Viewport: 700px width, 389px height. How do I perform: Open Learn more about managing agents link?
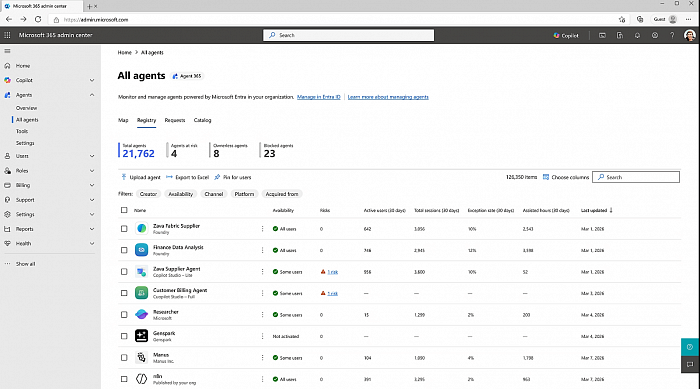(x=388, y=97)
